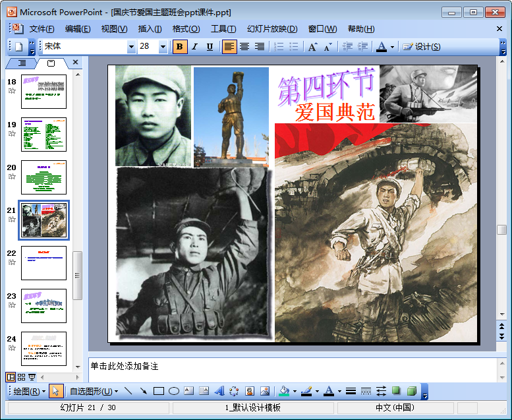
Task: Click the Increase Font Size icon
Action: [312, 47]
